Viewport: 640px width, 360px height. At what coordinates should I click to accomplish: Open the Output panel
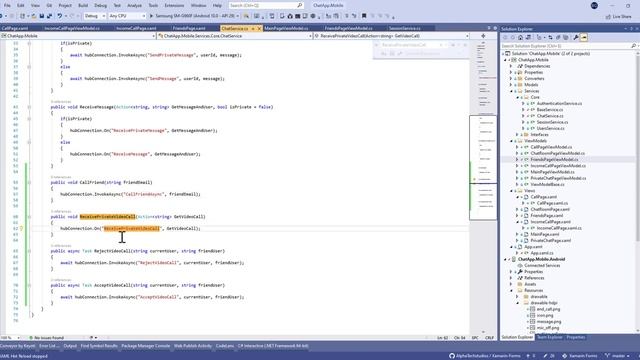pyautogui.click(x=70, y=346)
